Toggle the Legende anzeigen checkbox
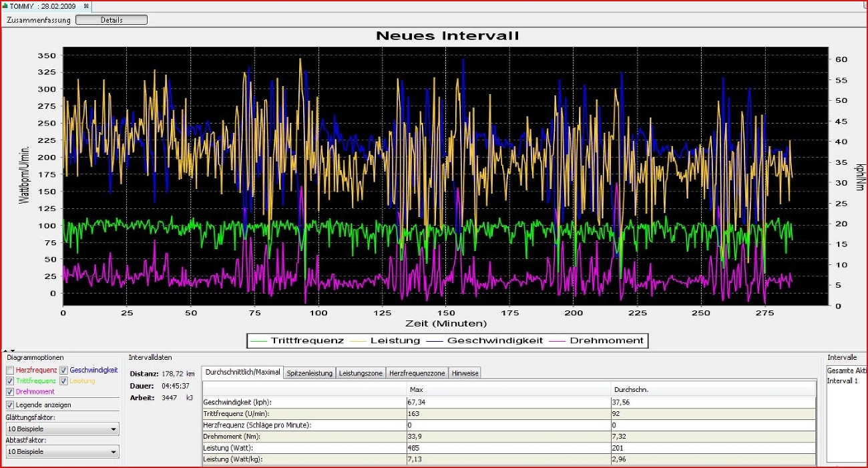Image resolution: width=868 pixels, height=468 pixels. [x=9, y=405]
